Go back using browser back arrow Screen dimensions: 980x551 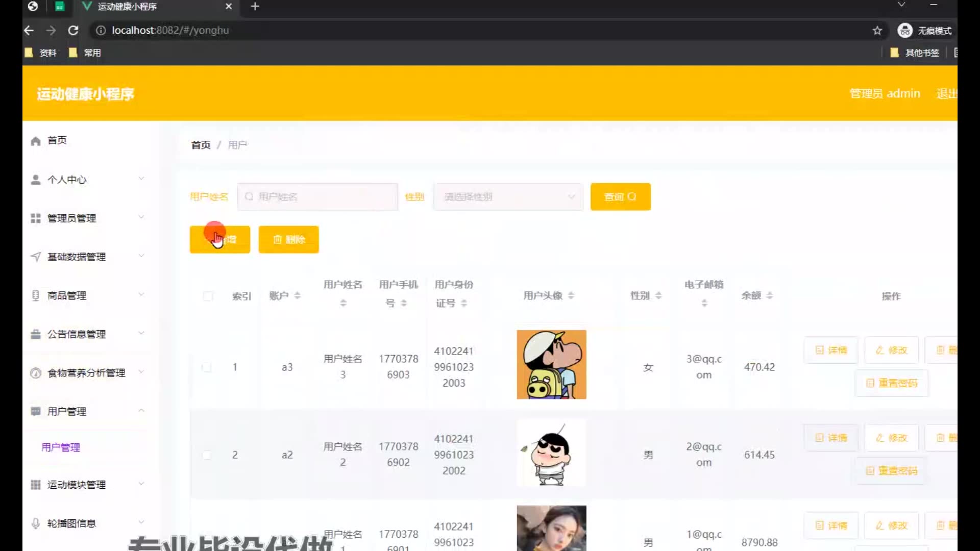[x=29, y=31]
